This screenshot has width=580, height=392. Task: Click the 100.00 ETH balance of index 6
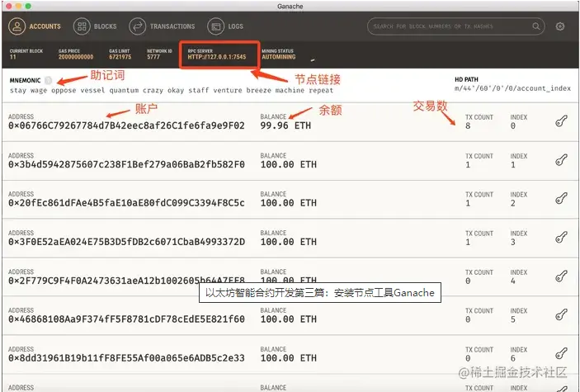click(x=289, y=358)
